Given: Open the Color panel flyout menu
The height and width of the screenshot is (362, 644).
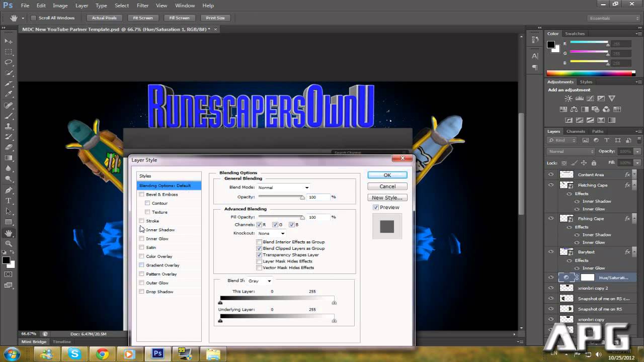Looking at the screenshot, I should click(638, 34).
